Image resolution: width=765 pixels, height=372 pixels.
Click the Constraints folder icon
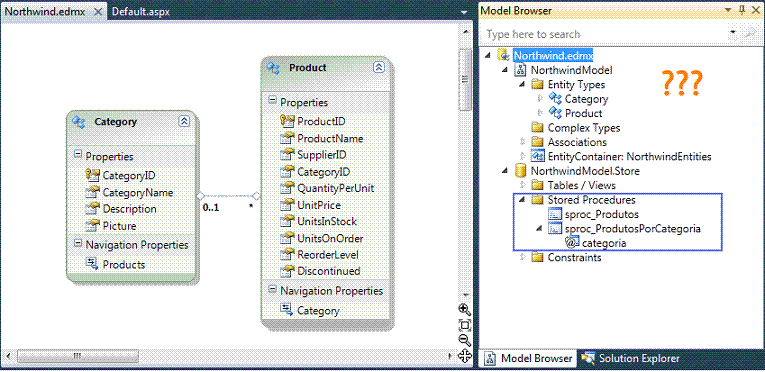(x=537, y=257)
